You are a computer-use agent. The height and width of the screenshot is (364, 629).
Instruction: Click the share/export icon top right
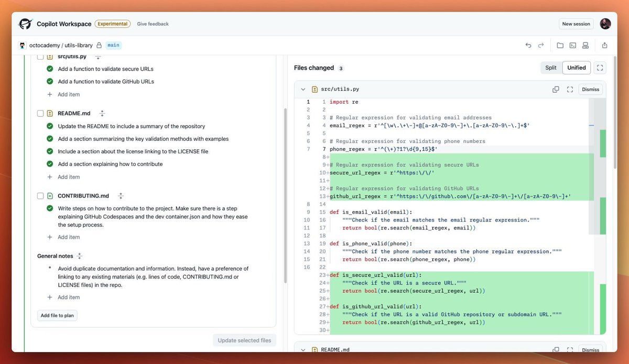click(604, 45)
